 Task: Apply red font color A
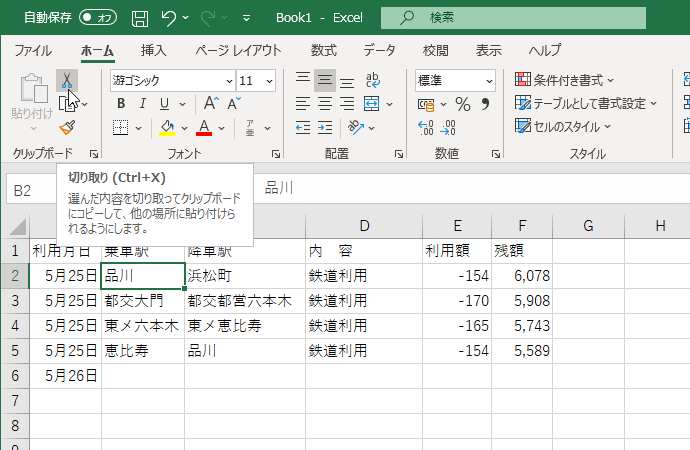coord(204,128)
